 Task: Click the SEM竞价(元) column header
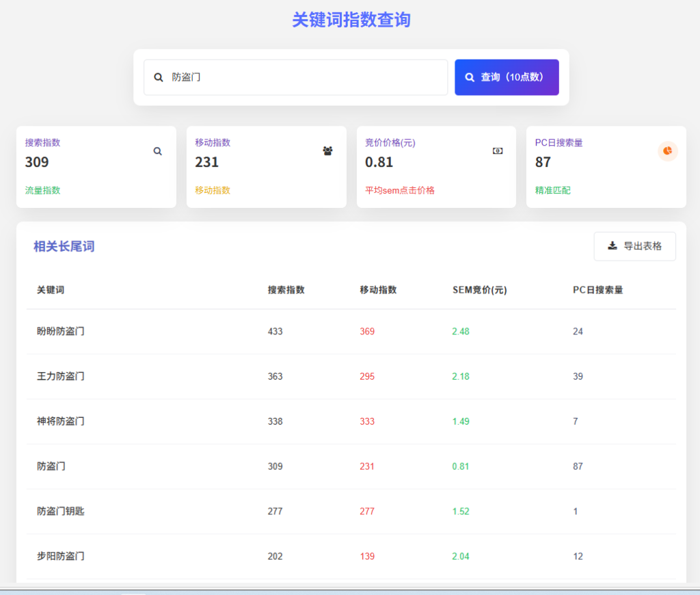(480, 290)
